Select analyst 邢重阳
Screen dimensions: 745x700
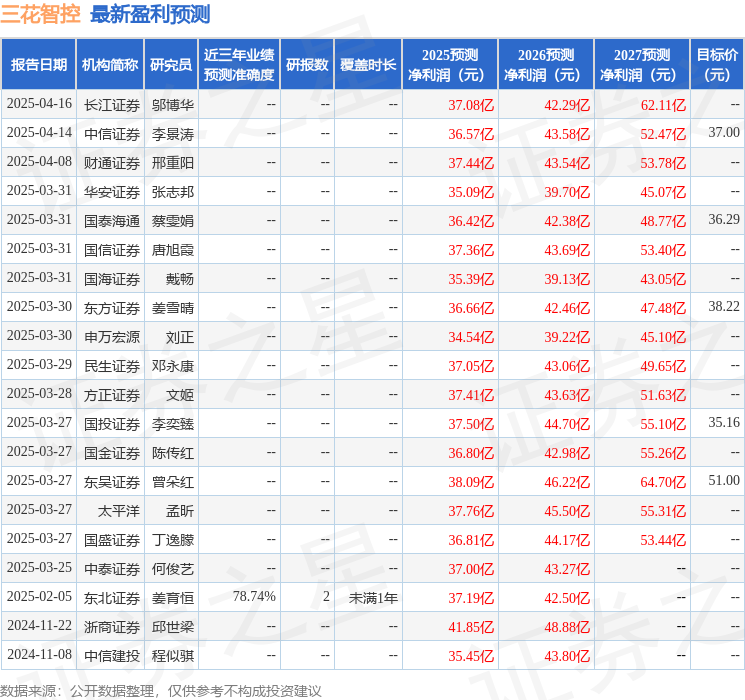(x=172, y=163)
